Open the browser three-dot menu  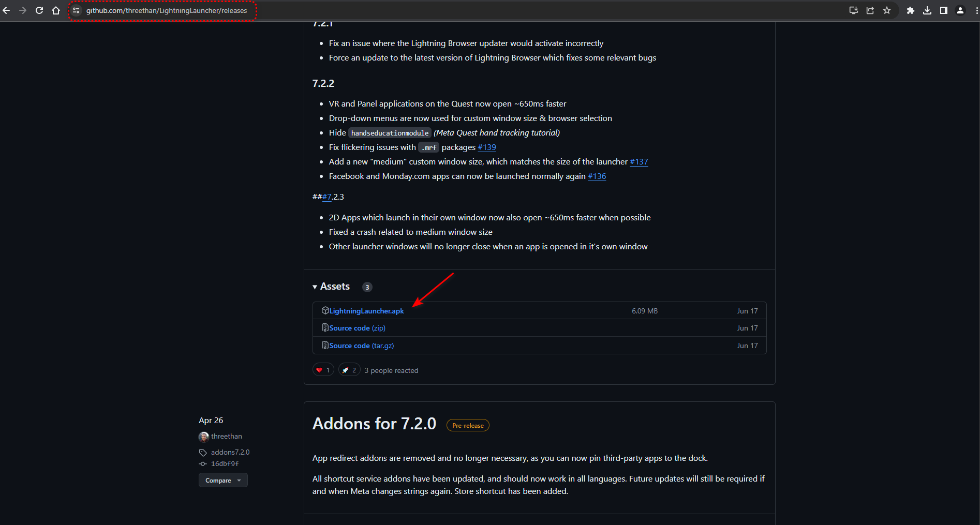(x=976, y=10)
